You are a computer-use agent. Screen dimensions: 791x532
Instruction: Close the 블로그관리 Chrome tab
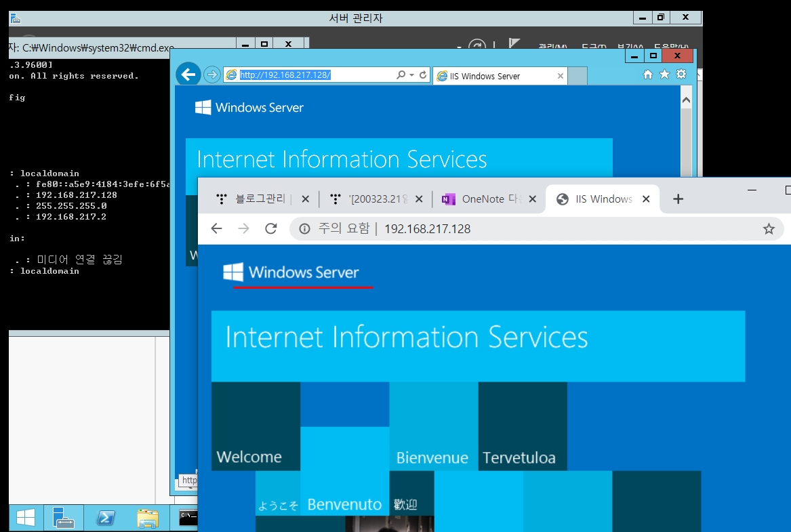click(x=305, y=199)
